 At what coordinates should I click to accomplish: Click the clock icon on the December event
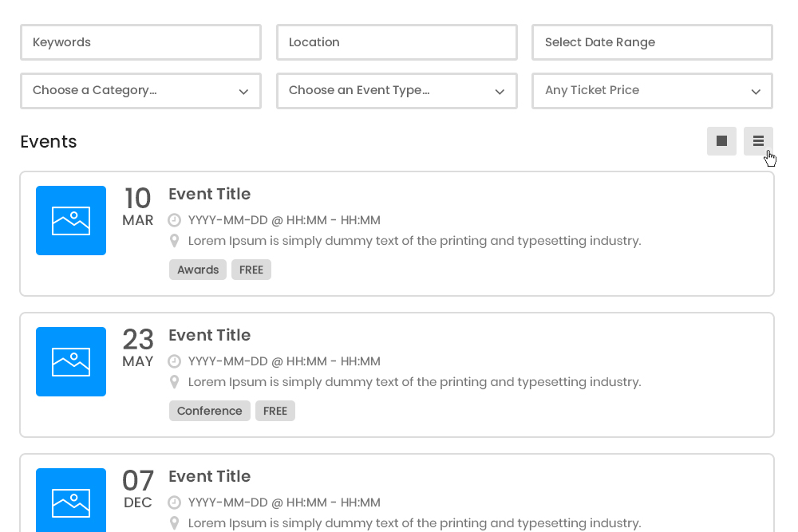tap(174, 502)
